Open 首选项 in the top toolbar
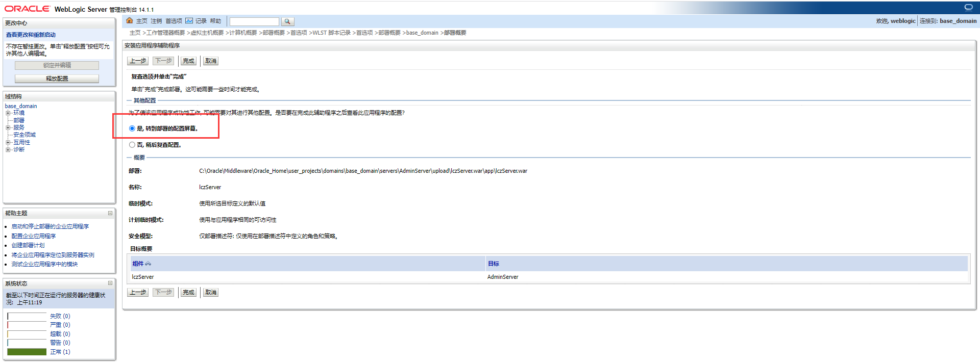This screenshot has height=364, width=980. (174, 21)
